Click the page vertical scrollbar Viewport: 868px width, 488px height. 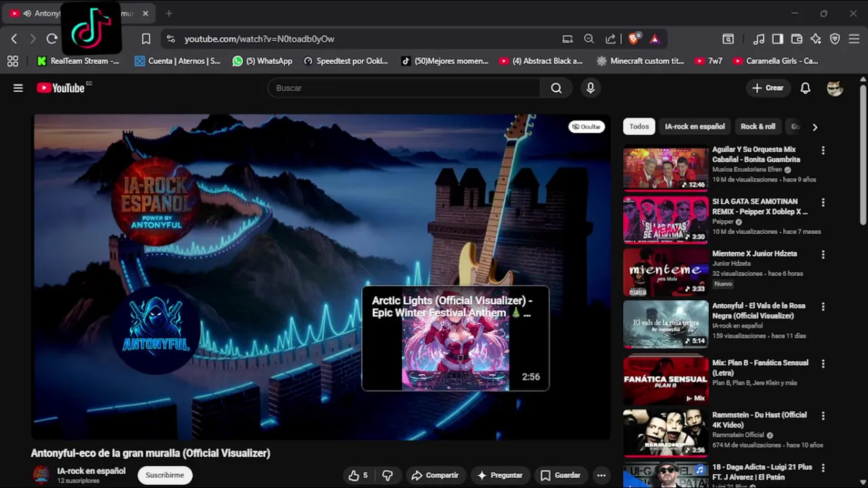[863, 156]
